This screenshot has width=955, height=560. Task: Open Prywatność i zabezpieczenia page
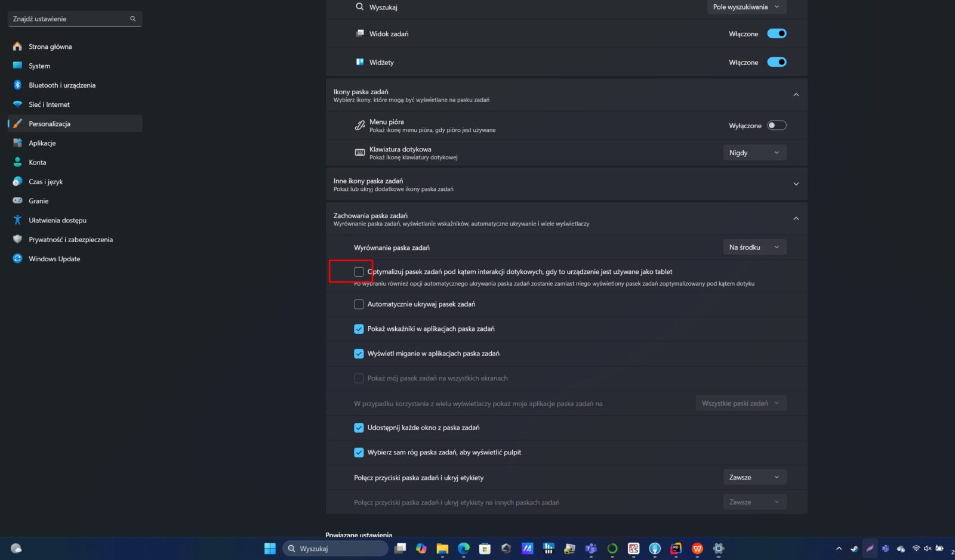[x=70, y=240]
